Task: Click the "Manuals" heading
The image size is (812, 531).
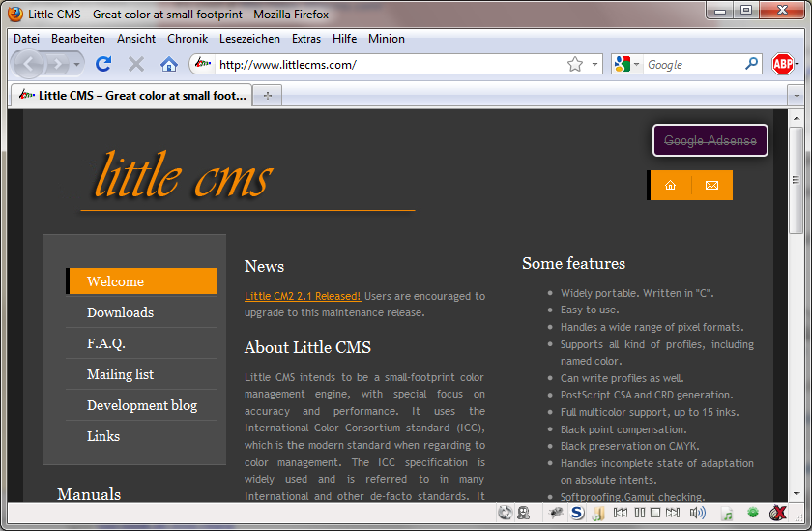Action: tap(89, 494)
